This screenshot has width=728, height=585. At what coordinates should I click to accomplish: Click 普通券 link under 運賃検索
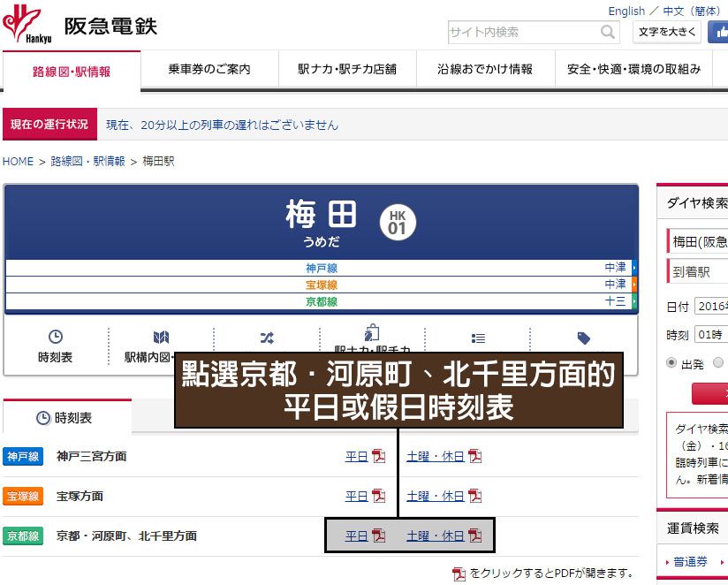point(690,562)
